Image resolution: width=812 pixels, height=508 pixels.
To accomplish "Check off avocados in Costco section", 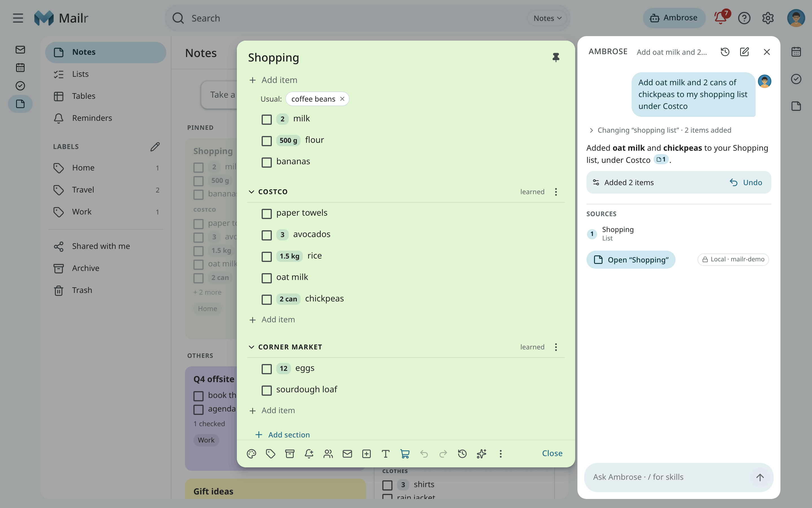I will click(266, 235).
